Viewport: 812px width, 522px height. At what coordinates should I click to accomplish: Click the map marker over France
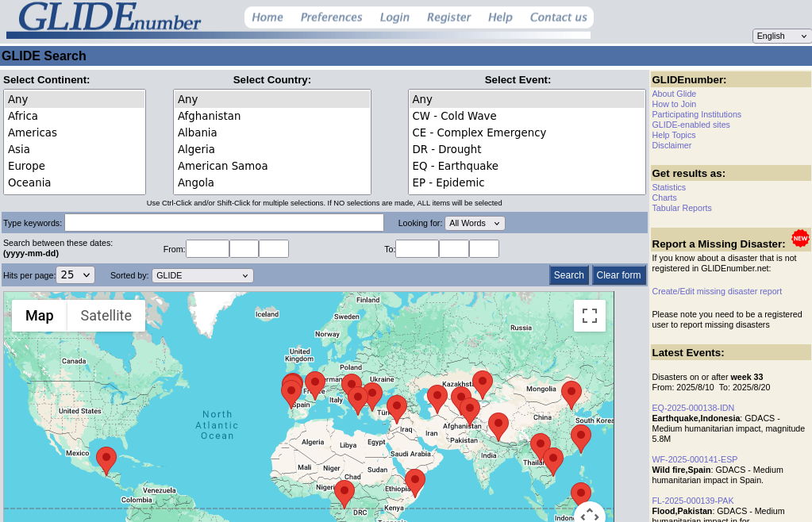point(315,385)
